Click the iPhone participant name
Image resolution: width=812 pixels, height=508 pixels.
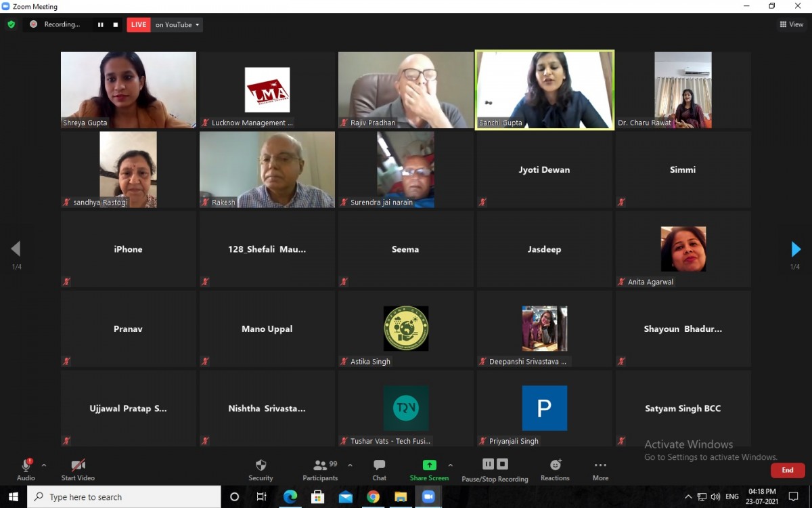pyautogui.click(x=128, y=249)
